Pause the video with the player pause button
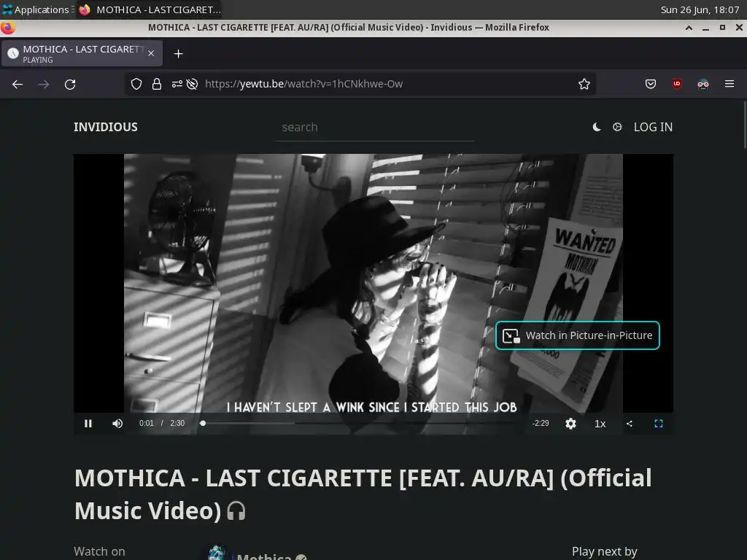This screenshot has height=560, width=747. point(88,424)
